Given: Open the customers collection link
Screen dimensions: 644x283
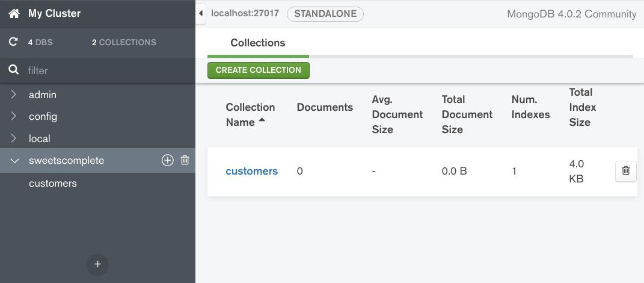Looking at the screenshot, I should pos(251,171).
